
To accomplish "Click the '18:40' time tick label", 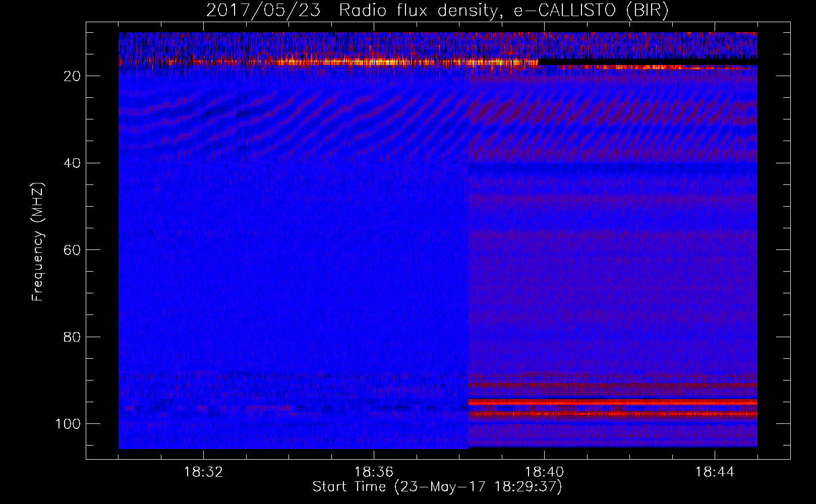I will point(544,472).
